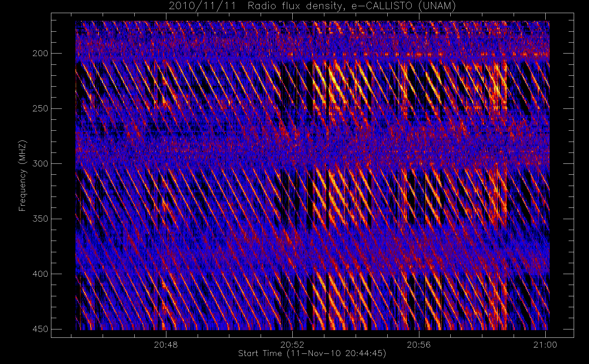Click the 300 frequency tick label
This screenshot has width=589, height=364.
point(40,164)
